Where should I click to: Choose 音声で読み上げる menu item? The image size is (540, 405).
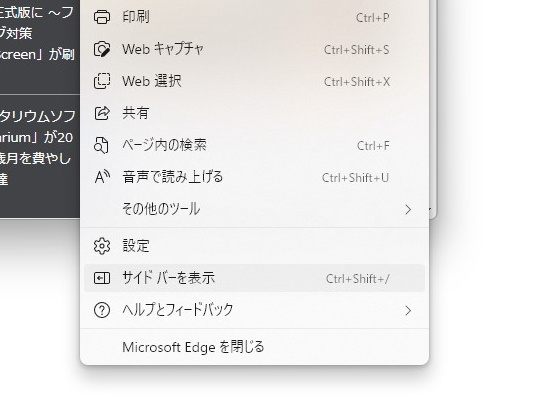[x=255, y=177]
